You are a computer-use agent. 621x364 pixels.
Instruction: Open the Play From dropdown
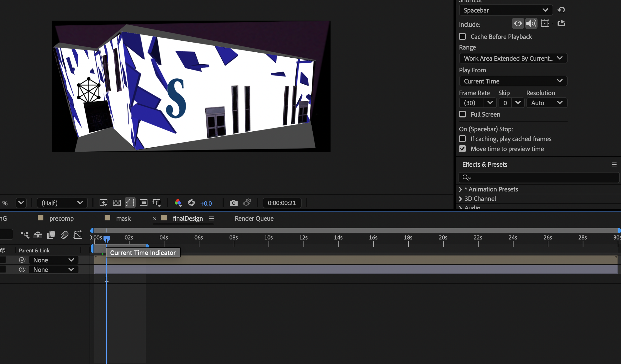coord(513,81)
